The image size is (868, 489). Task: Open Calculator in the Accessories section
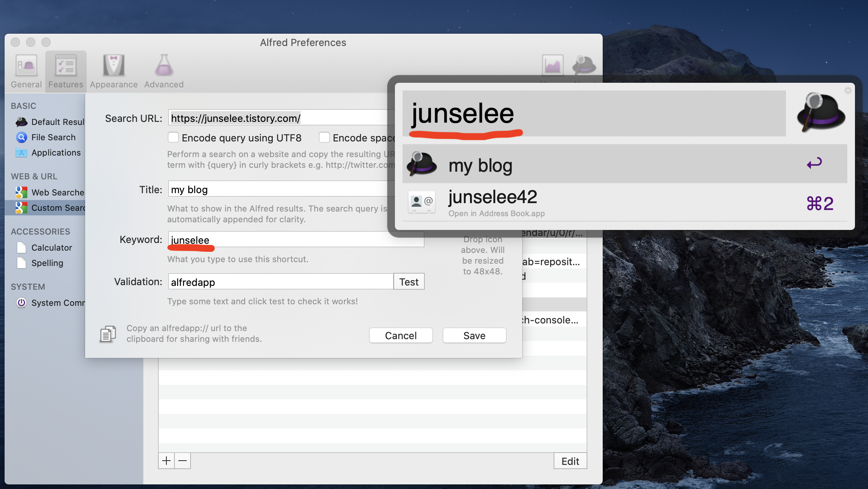coord(51,248)
